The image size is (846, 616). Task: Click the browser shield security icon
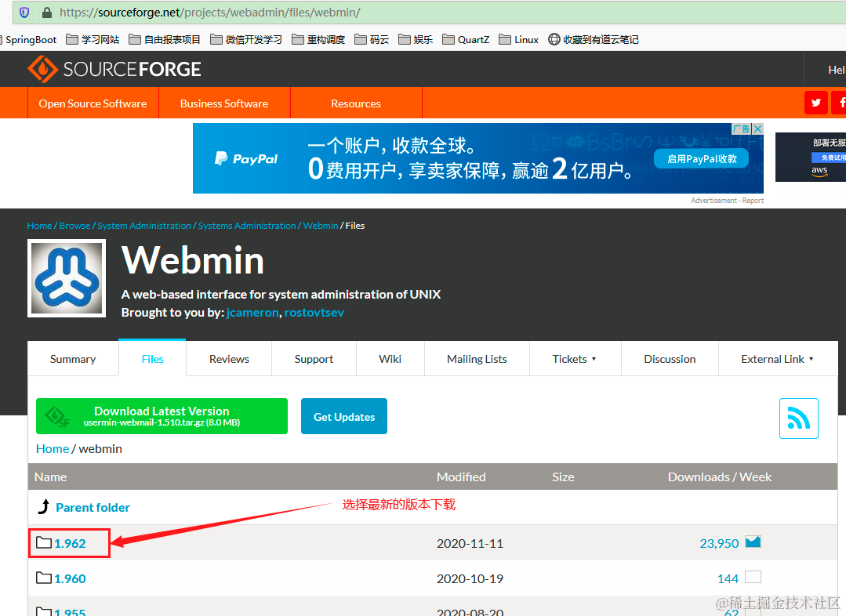pyautogui.click(x=24, y=13)
